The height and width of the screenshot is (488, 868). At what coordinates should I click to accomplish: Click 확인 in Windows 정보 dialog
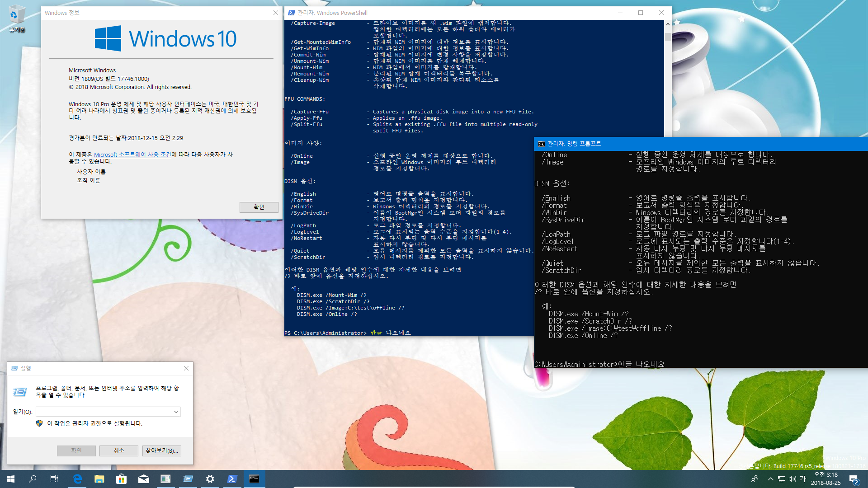[259, 207]
